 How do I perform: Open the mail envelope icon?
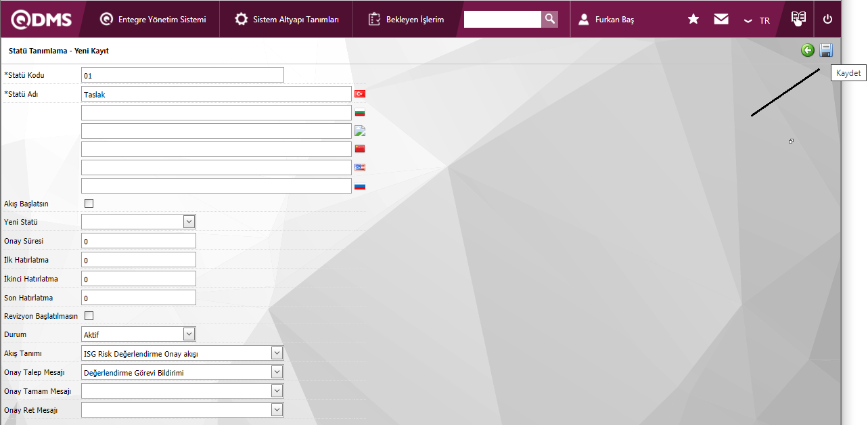click(721, 19)
